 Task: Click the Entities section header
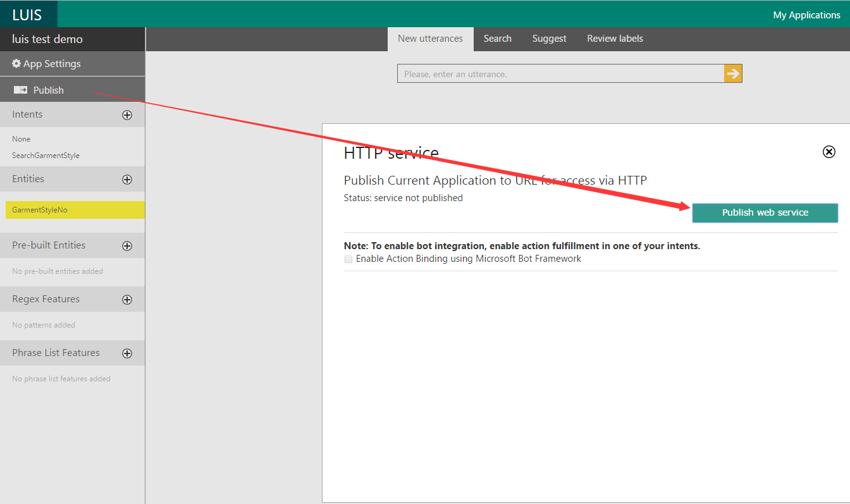click(x=72, y=179)
